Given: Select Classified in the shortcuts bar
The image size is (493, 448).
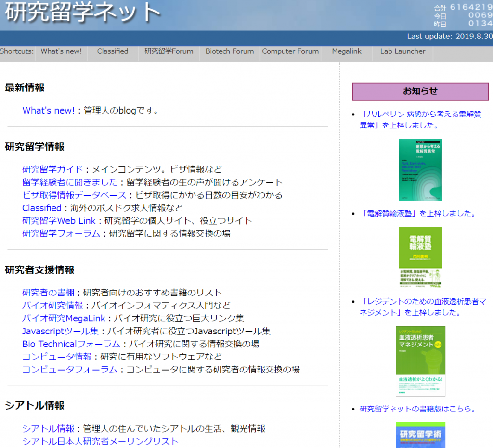Looking at the screenshot, I should click(113, 51).
